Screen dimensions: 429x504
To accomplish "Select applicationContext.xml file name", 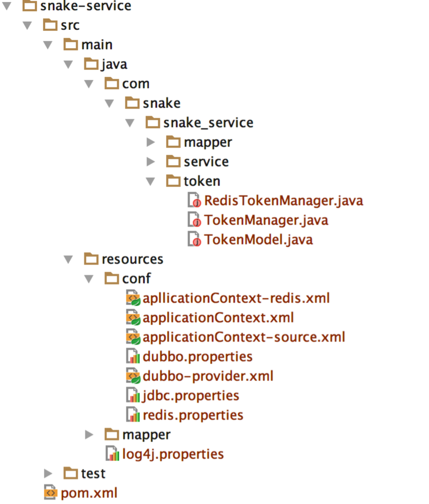I will [x=218, y=318].
